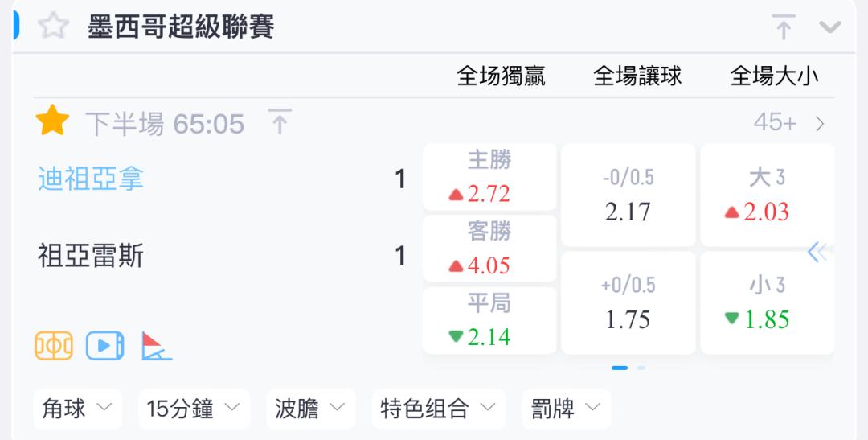
Task: Choose handicap -0/0.5 at 2.17
Action: [628, 195]
